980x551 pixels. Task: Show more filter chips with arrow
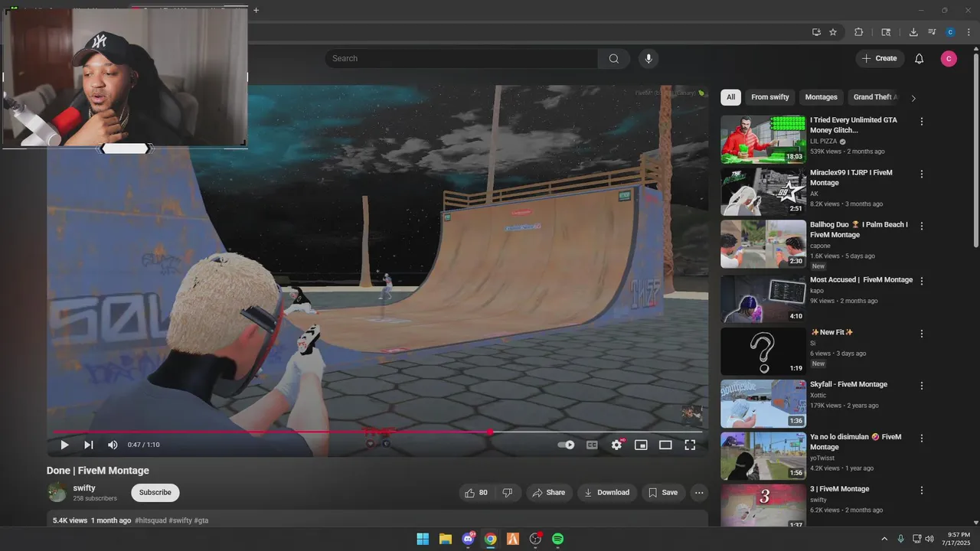[x=913, y=98]
